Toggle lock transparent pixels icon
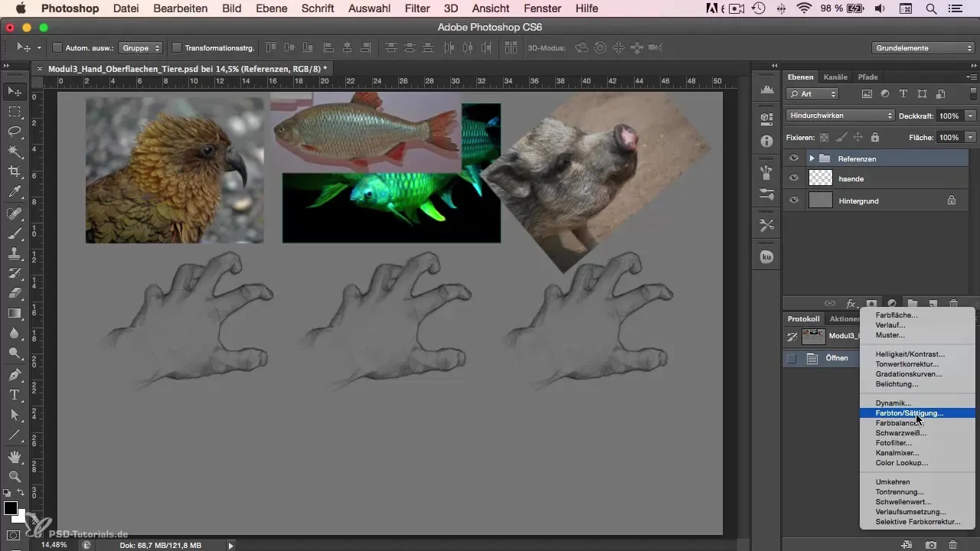 pyautogui.click(x=825, y=137)
